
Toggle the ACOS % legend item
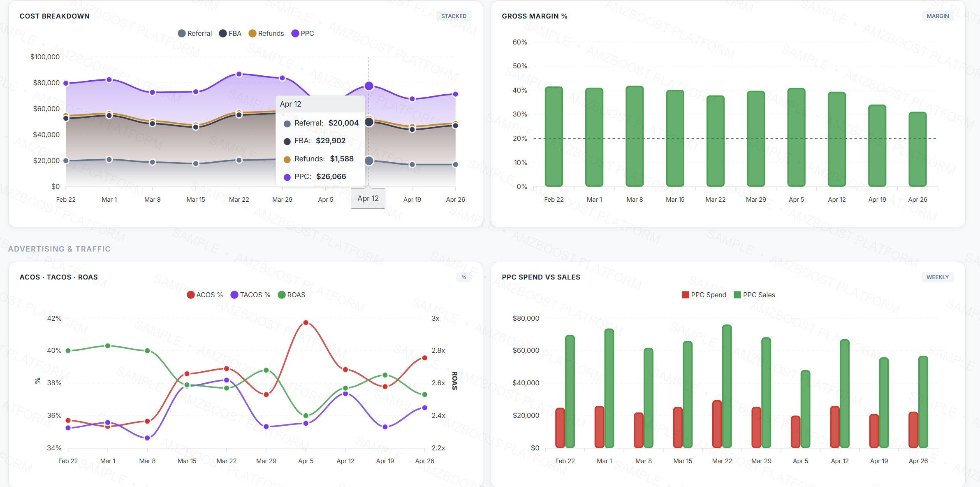(204, 295)
